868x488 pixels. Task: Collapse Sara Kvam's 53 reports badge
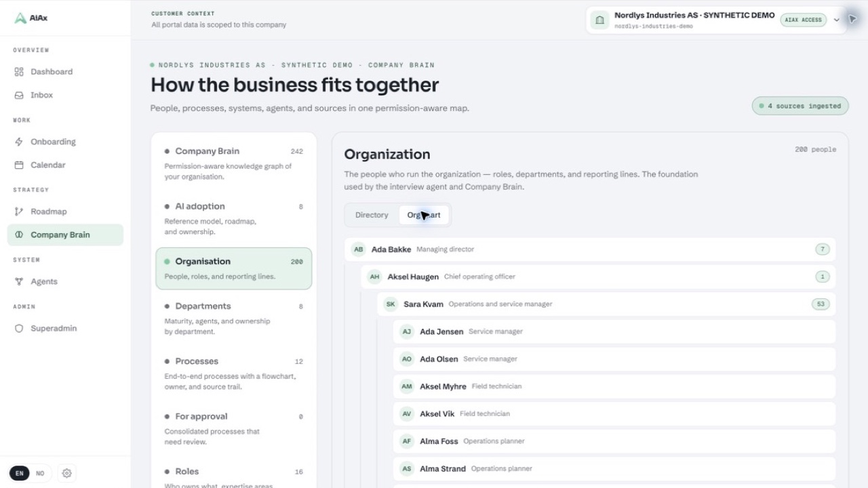click(x=821, y=304)
